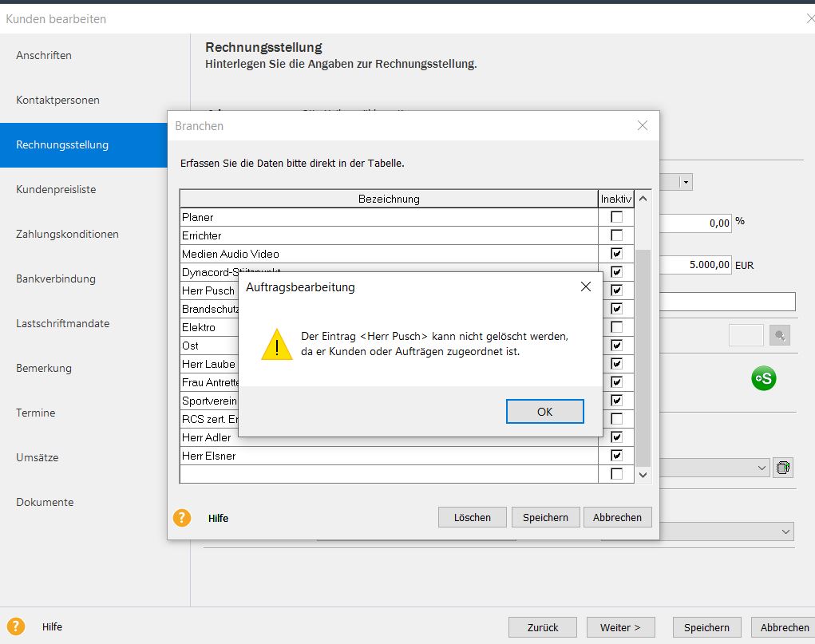Click the Weiter > button
Screen dimensions: 815x644
click(x=620, y=627)
